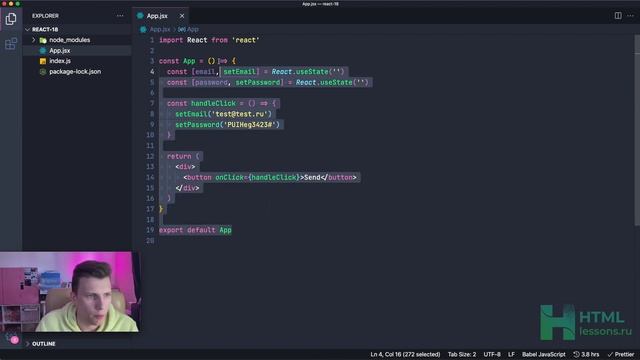Click the App.jsx tab React icon
Screen dimensions: 640x360
tap(140, 16)
